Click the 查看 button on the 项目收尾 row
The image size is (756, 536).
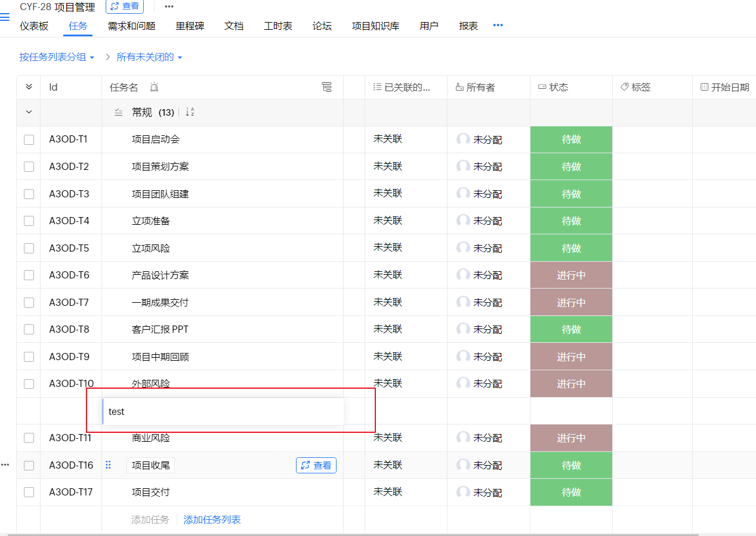point(316,465)
